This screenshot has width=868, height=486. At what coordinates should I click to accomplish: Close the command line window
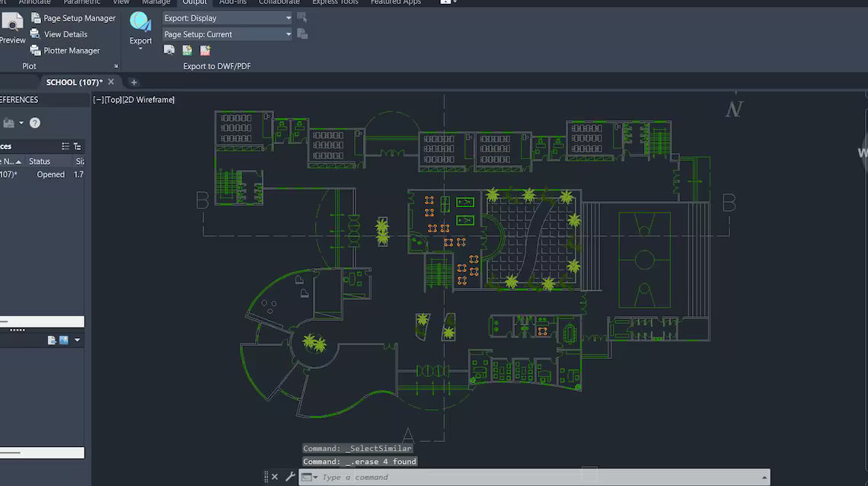pos(275,477)
